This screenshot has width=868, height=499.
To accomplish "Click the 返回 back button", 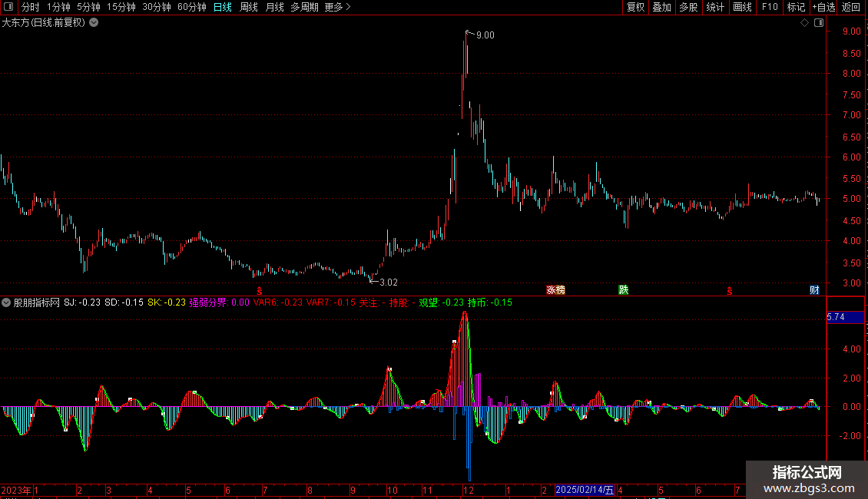I will (x=851, y=7).
